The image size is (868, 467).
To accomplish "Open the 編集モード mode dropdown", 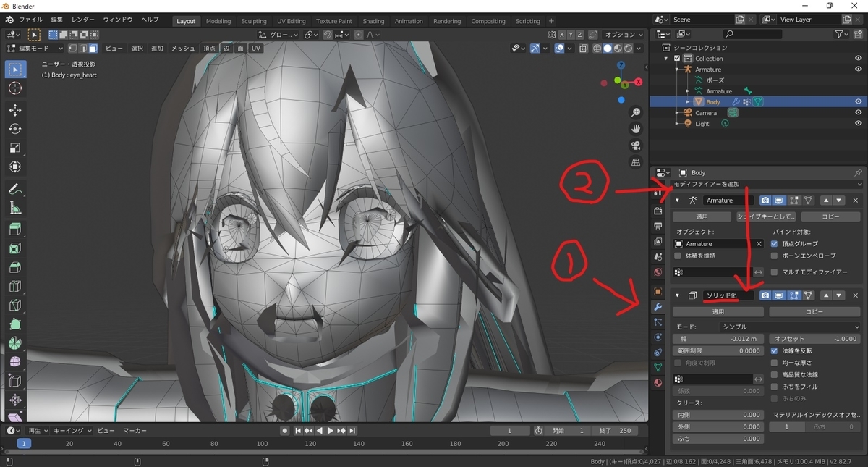I will click(x=34, y=48).
